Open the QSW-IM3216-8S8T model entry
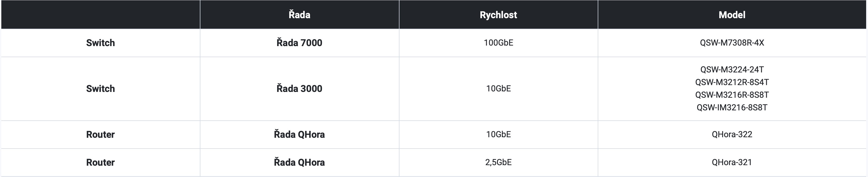 (x=731, y=107)
